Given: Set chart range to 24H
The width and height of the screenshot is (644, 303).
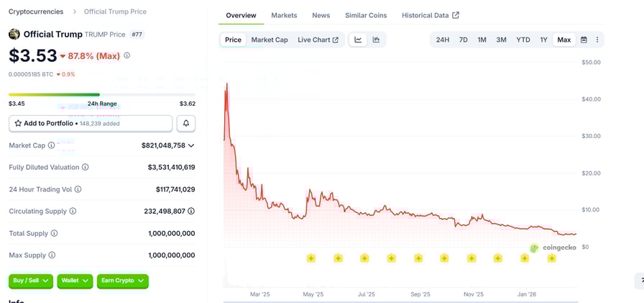Looking at the screenshot, I should [443, 40].
